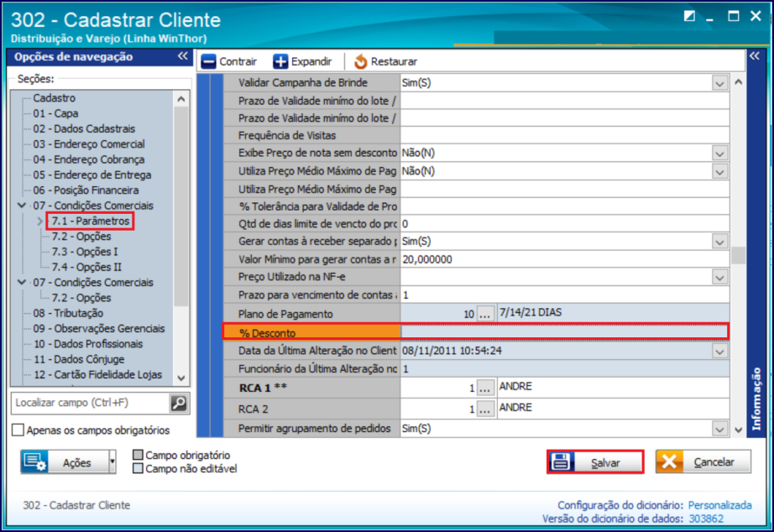The image size is (774, 532).
Task: Click the Expandir plus icon
Action: point(280,62)
